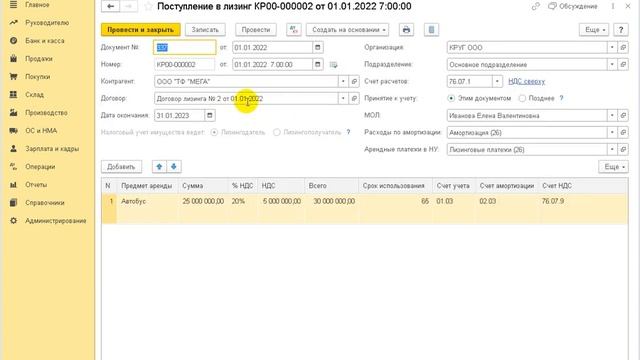Image resolution: width=640 pixels, height=360 pixels.
Task: Copy link to this document icon
Action: [536, 7]
